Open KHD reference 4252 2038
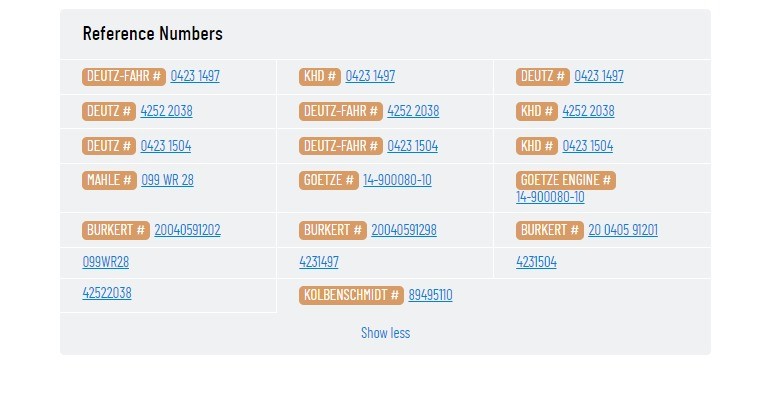766x401 pixels. [x=588, y=111]
